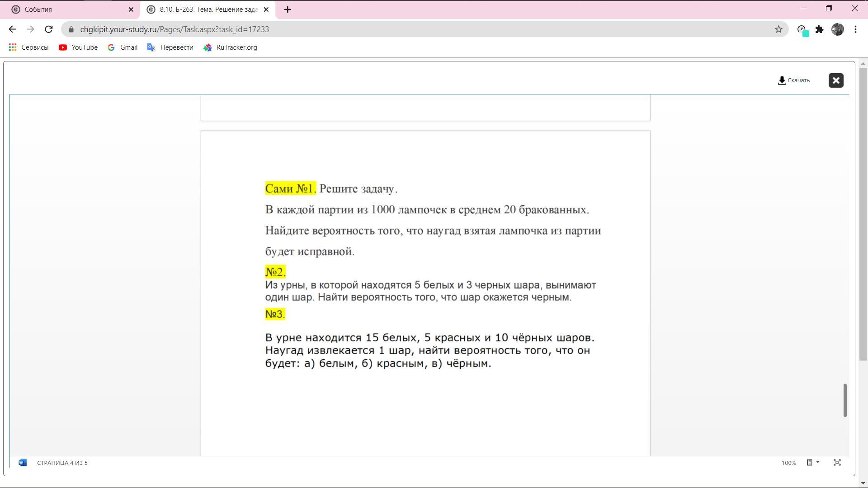Go back to the previous page
The width and height of the screenshot is (868, 488).
click(x=12, y=29)
